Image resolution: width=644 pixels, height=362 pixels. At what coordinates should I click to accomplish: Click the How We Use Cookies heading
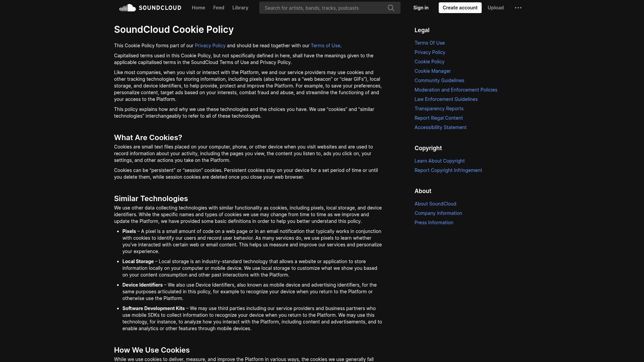coord(152,350)
